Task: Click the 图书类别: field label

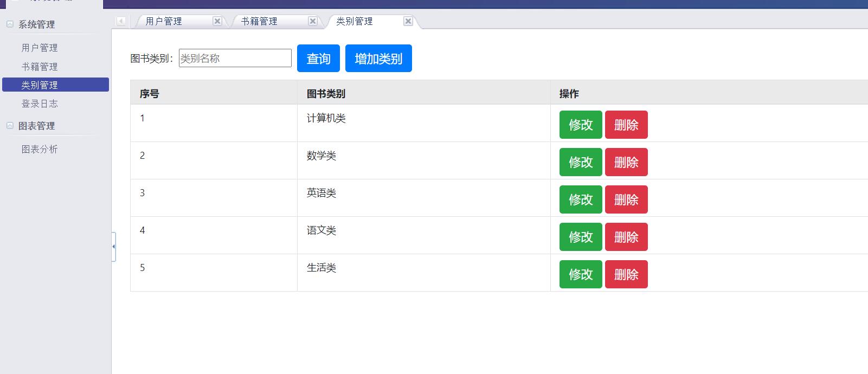Action: point(152,59)
